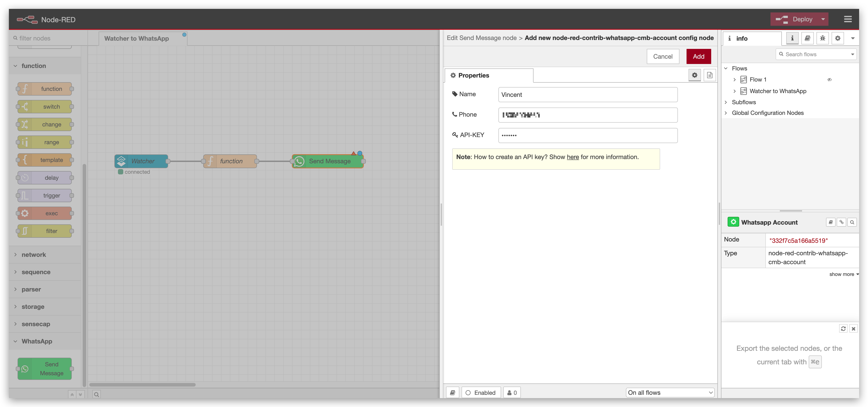Collapse the Flows tree section

pyautogui.click(x=726, y=68)
